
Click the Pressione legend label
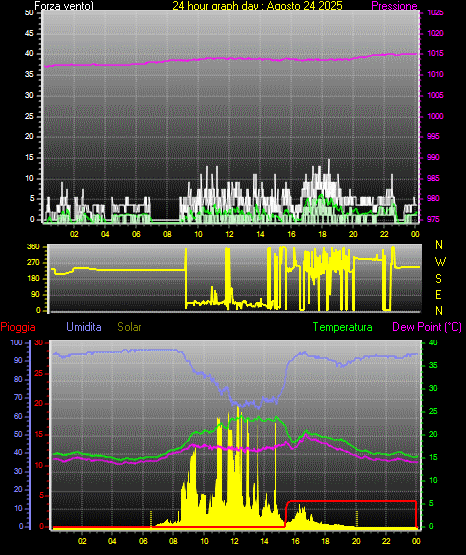(x=394, y=6)
